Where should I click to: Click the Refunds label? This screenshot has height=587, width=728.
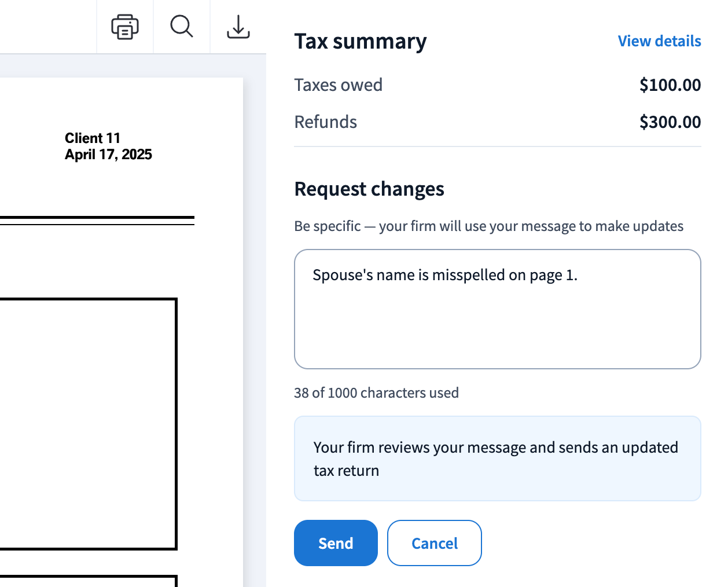tap(326, 122)
